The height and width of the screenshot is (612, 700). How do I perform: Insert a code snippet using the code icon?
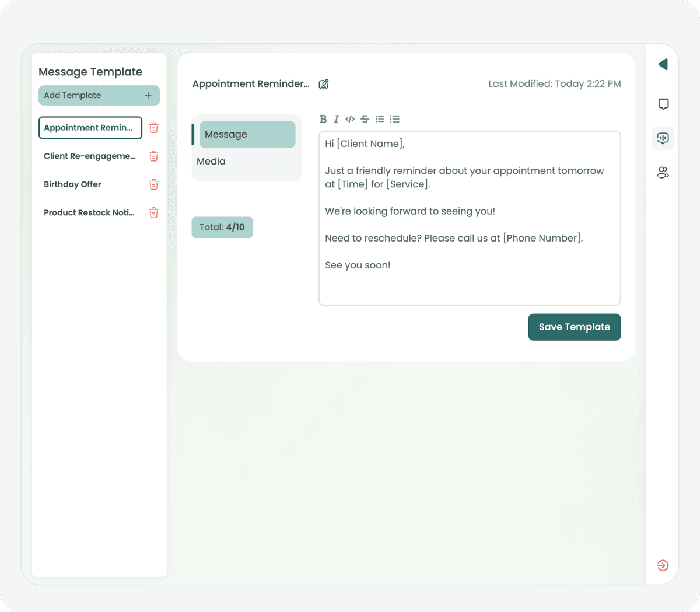350,118
